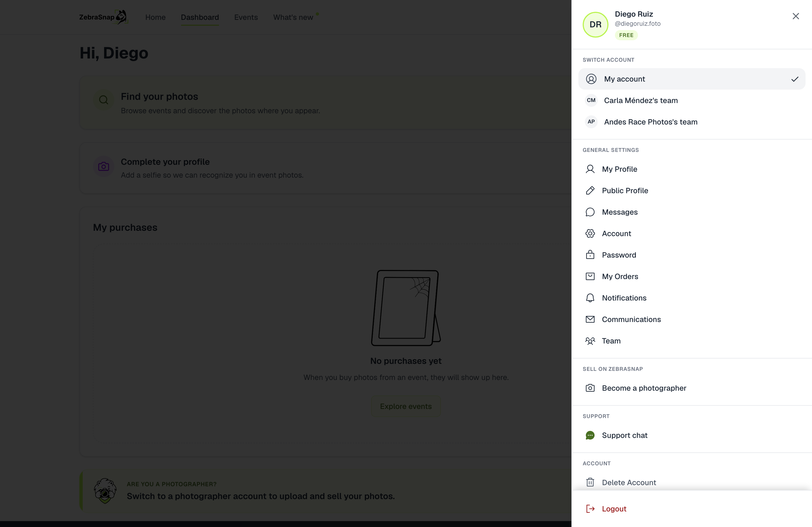Select the My account option

pos(692,79)
